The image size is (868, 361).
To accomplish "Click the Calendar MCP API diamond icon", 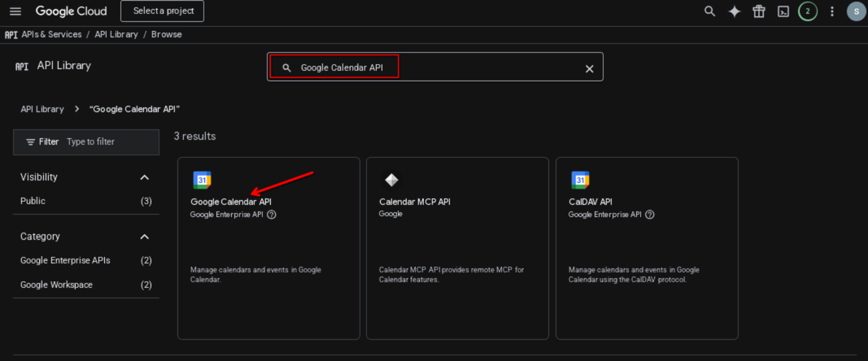I will pyautogui.click(x=391, y=180).
